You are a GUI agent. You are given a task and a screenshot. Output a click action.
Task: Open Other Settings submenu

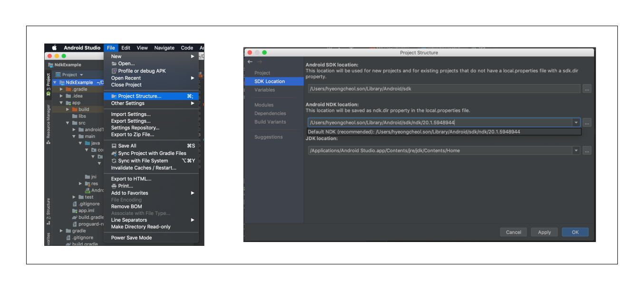tap(151, 103)
